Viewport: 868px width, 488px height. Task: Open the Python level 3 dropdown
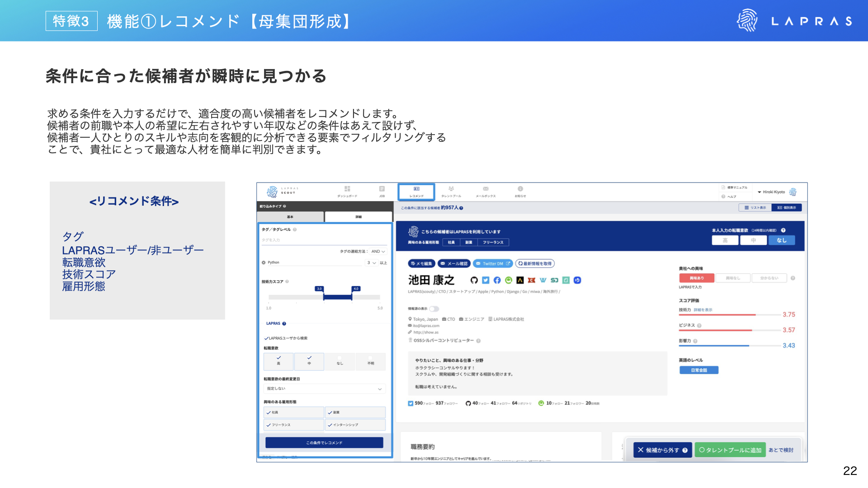[x=371, y=263]
